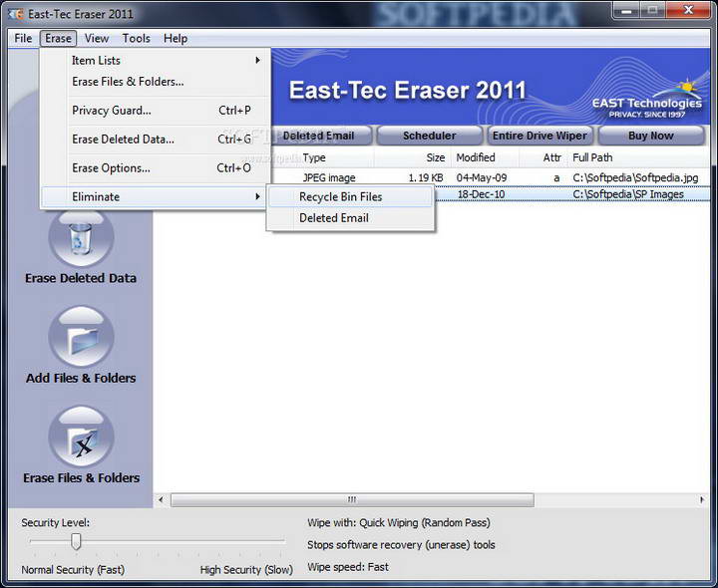Click the Entire Drive Wiper button
The image size is (718, 588).
(x=539, y=136)
